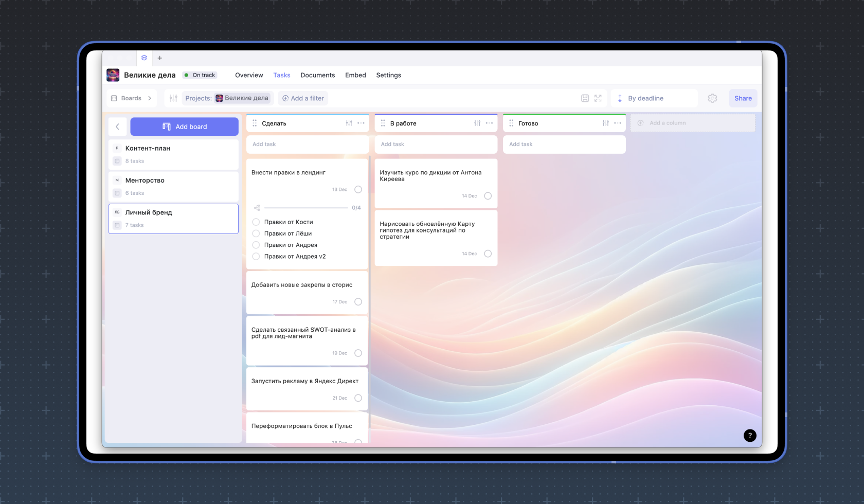Mark Правки от Андрея v2 subtask done
The width and height of the screenshot is (864, 504).
click(x=256, y=257)
